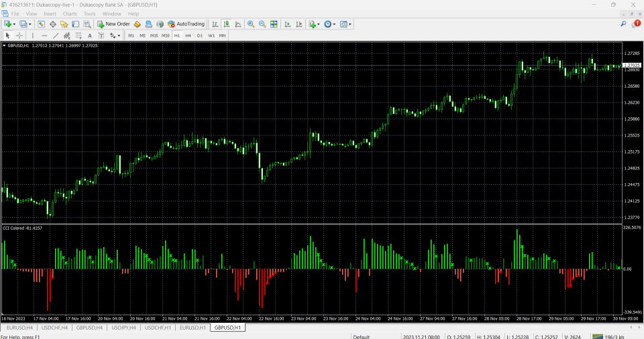Open the Insert menu
644x339 pixels.
point(50,13)
